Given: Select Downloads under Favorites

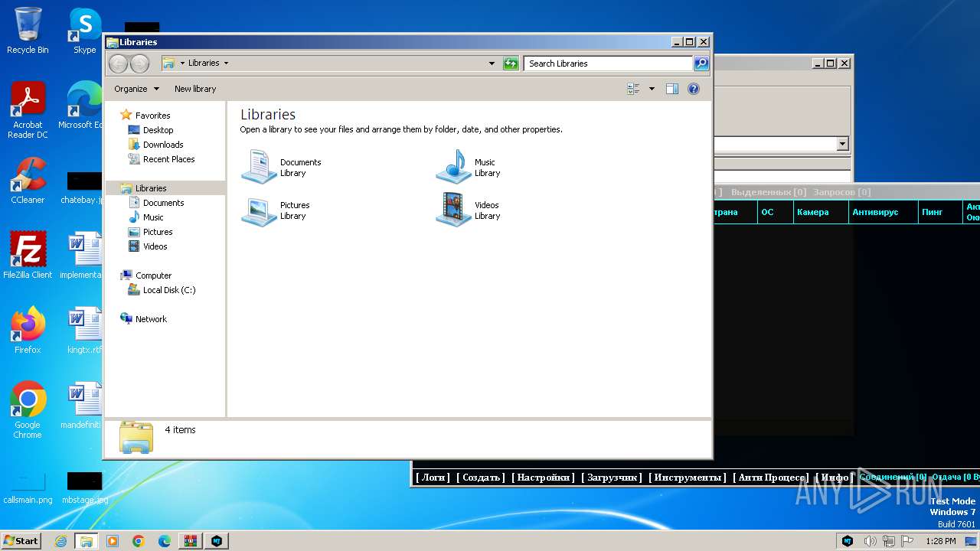Looking at the screenshot, I should (163, 145).
